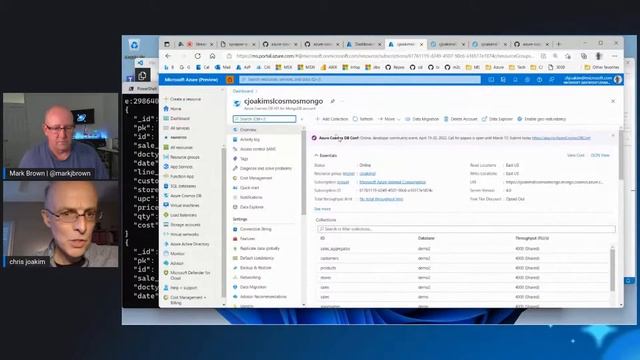The image size is (640, 360).
Task: Open the subscription name link
Action: click(x=393, y=182)
